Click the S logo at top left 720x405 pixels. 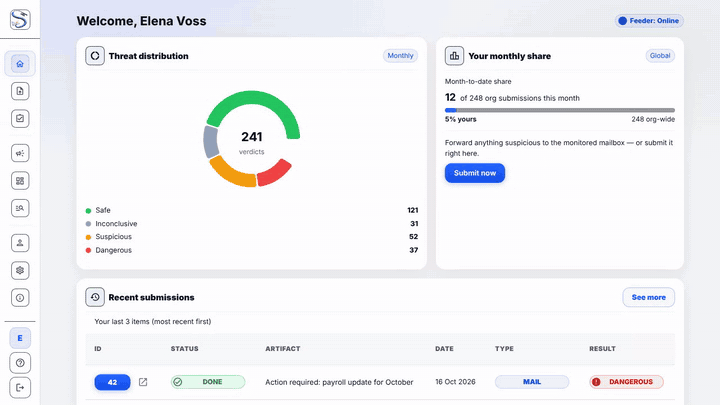coord(20,19)
